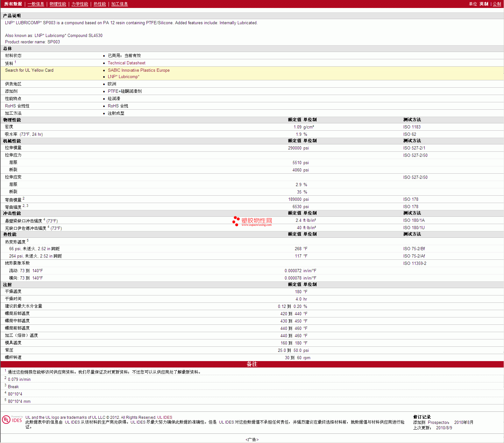Viewport: 504px width, 443px height.
Task: Click the 修订记录 heading
Action: pos(422,417)
